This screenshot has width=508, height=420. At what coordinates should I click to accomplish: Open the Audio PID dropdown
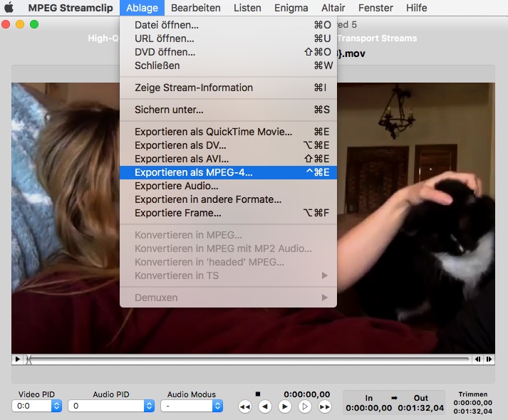coord(111,406)
